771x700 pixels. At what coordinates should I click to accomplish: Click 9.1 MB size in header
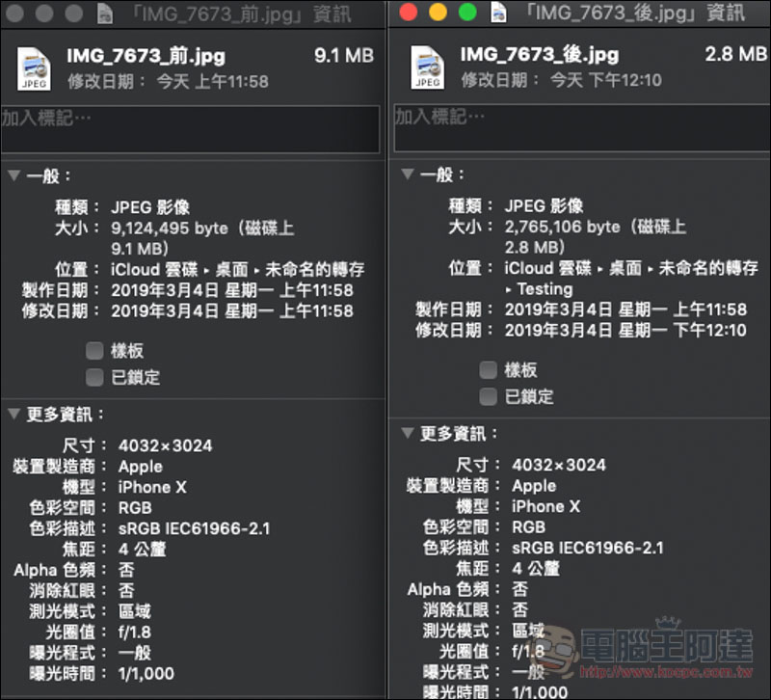[344, 56]
